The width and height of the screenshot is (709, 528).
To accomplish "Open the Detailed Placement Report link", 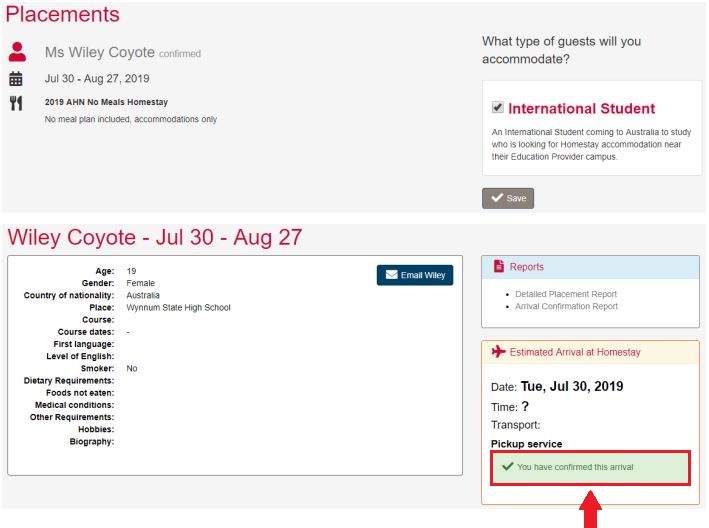I will coord(566,294).
